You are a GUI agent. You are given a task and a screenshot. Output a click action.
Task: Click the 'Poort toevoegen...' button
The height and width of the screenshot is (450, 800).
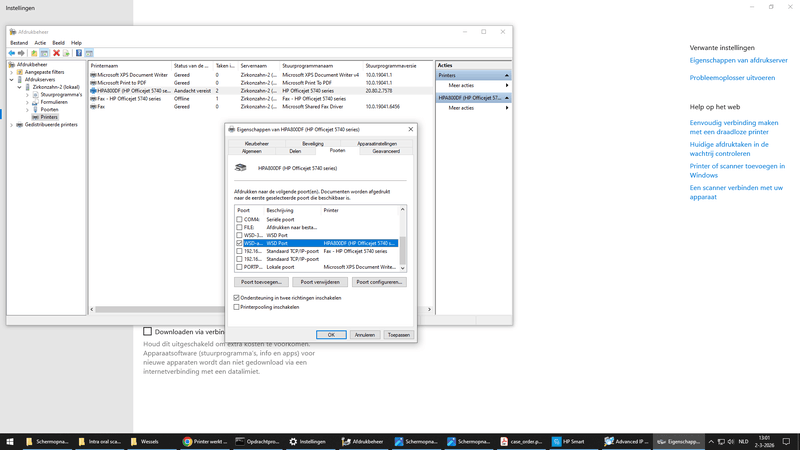[261, 282]
